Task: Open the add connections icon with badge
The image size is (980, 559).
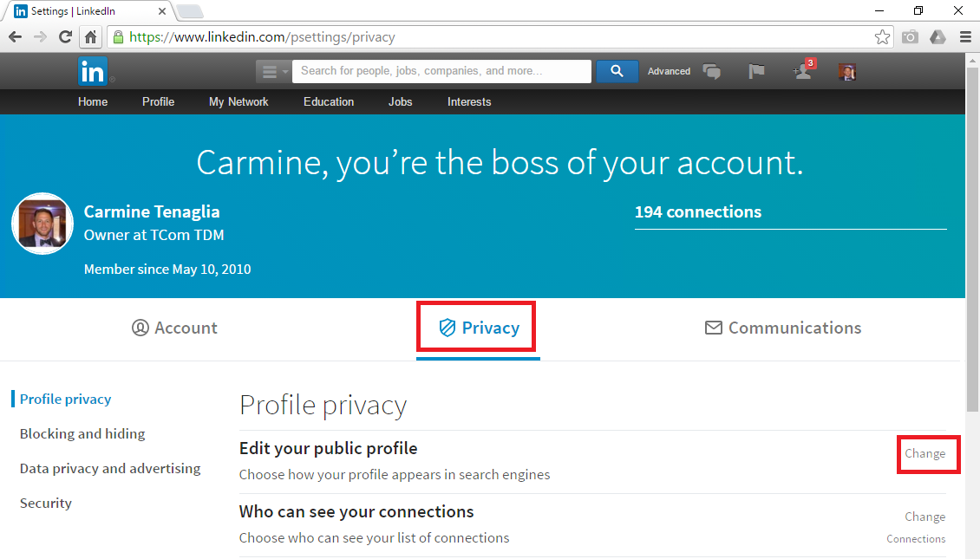Action: click(803, 70)
